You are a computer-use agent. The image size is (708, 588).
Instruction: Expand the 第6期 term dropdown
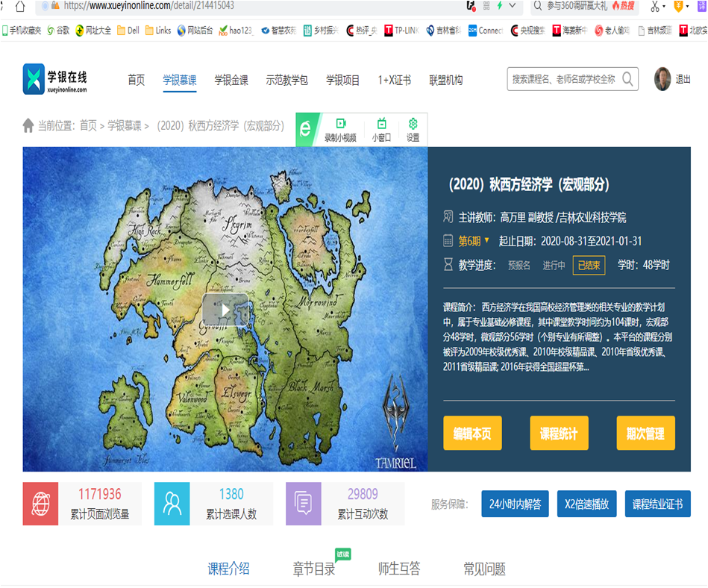point(474,241)
